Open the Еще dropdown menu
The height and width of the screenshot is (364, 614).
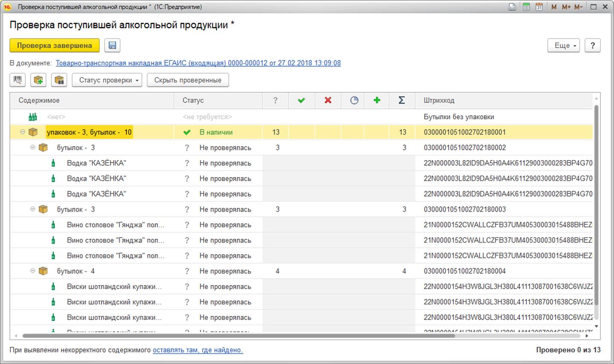[563, 46]
